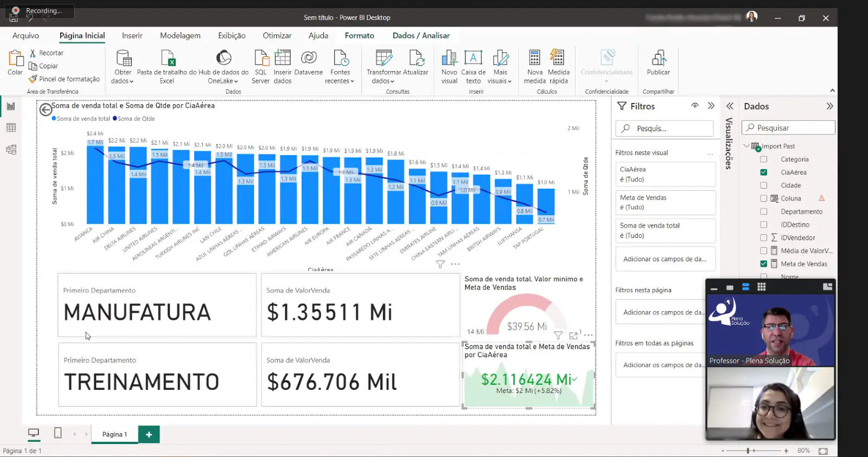Click focus mode icon on gauge visual
The width and height of the screenshot is (868, 457).
pos(573,336)
